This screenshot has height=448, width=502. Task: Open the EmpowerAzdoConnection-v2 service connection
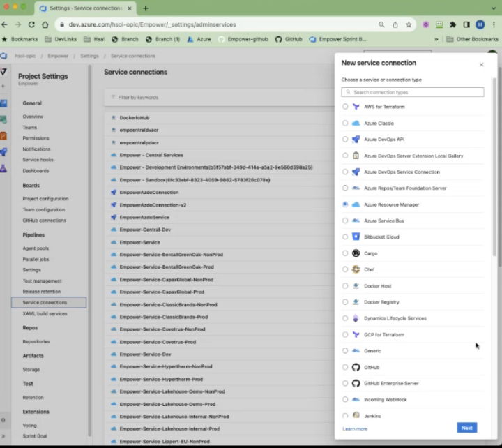click(153, 204)
